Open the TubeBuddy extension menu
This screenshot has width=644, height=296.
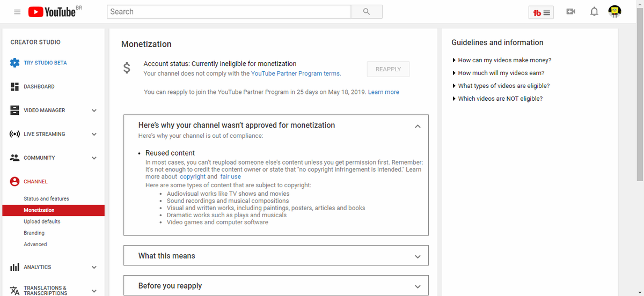[541, 12]
